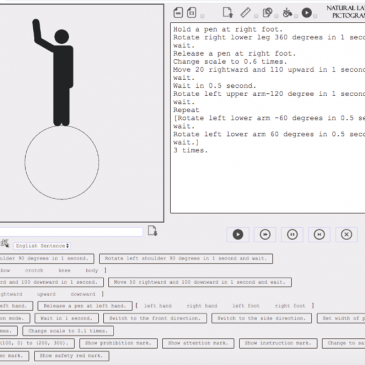Click the '3 times.' line in the code editor
Viewport: 365px width, 365px height.
[190, 150]
